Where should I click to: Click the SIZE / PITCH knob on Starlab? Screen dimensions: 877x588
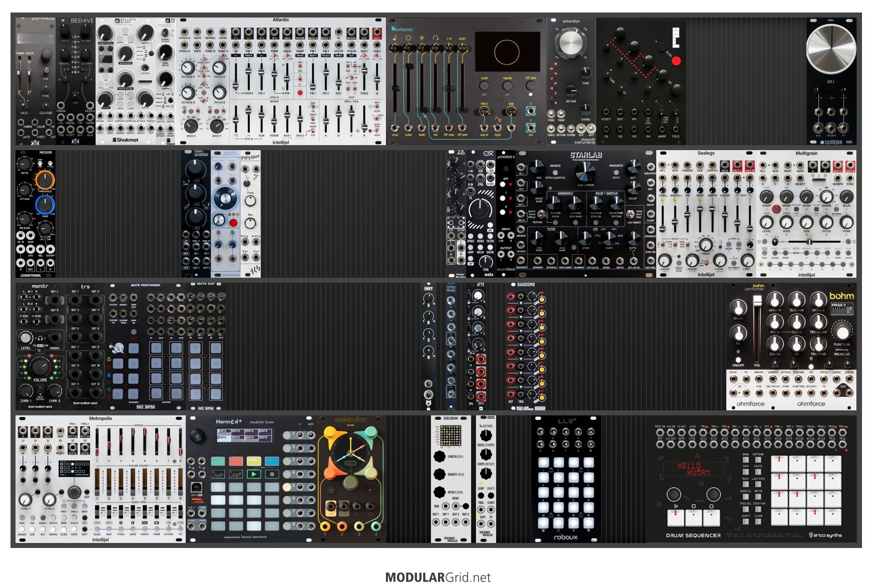click(x=584, y=172)
